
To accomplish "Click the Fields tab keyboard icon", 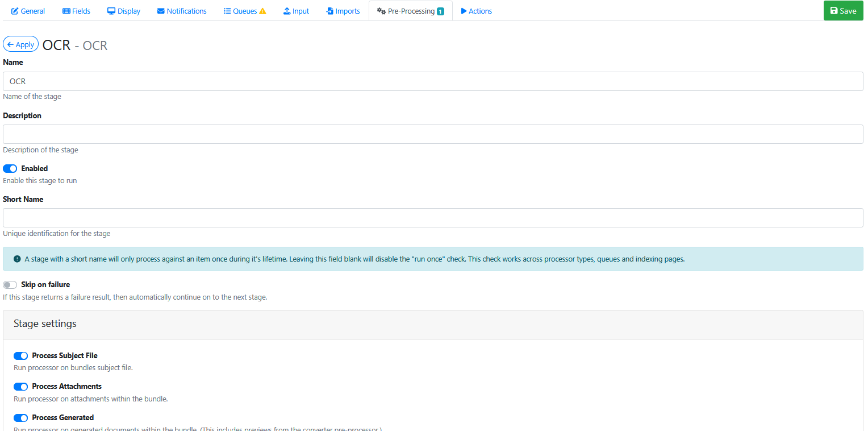I will click(66, 11).
